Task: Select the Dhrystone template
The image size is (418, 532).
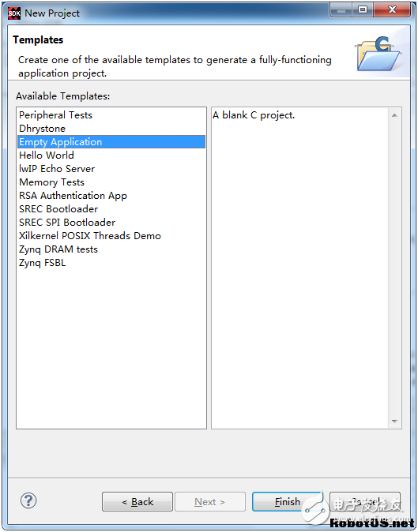Action: tap(42, 129)
